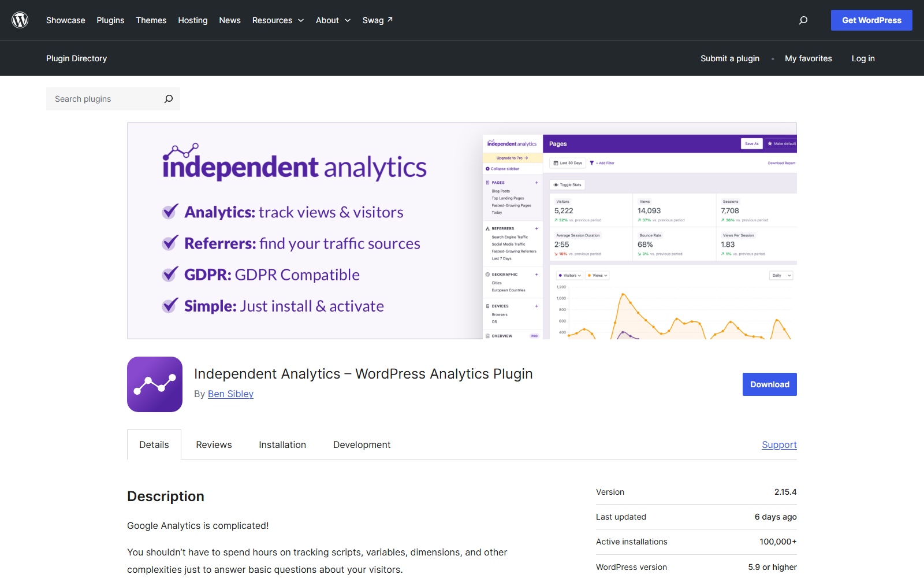
Task: Click the Get WordPress button
Action: [x=871, y=20]
